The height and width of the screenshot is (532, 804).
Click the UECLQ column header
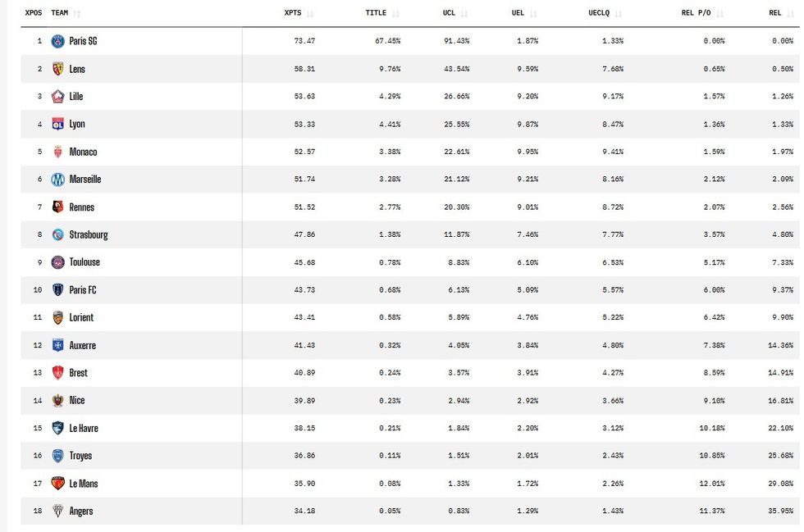pos(599,13)
